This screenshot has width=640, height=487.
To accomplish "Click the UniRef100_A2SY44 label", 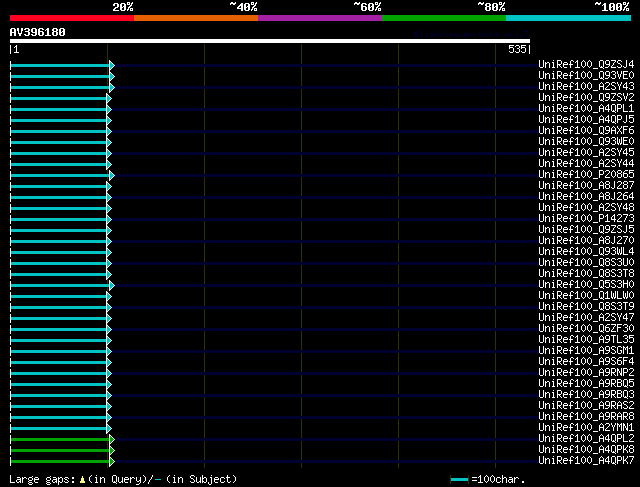I will tap(586, 164).
